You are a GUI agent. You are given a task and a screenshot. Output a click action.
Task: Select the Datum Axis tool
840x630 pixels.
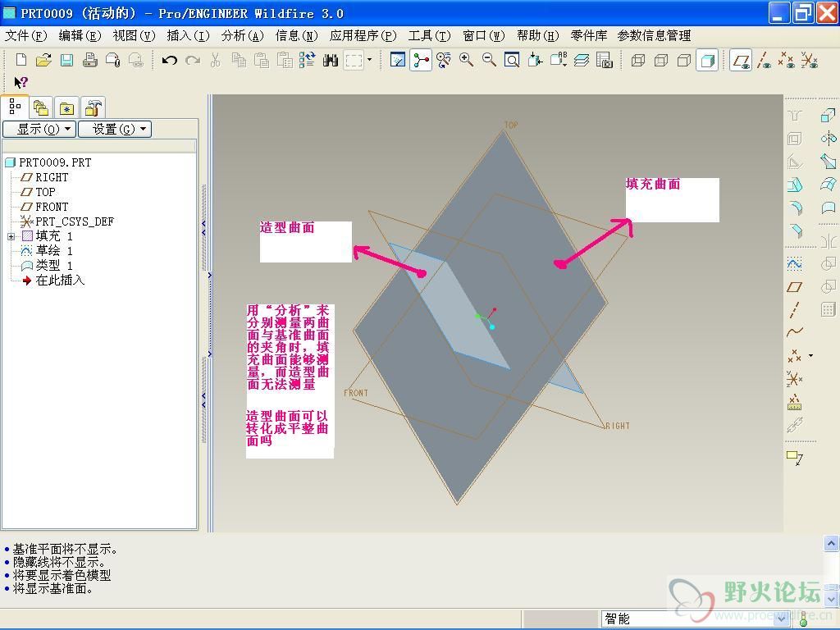[x=794, y=309]
